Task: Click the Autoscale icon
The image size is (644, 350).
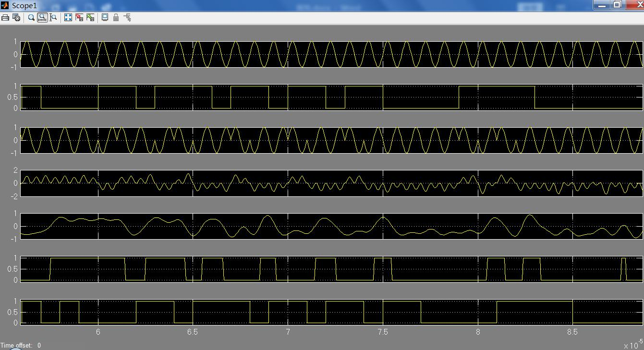Action: pyautogui.click(x=68, y=17)
